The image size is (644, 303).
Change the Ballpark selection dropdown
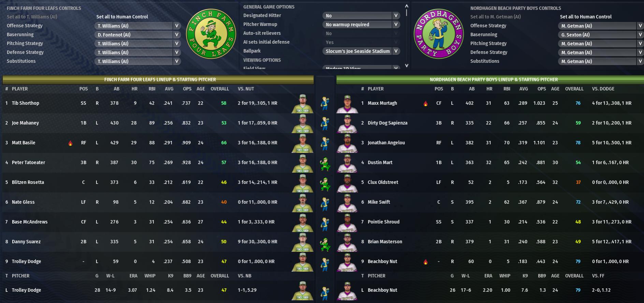coord(361,51)
